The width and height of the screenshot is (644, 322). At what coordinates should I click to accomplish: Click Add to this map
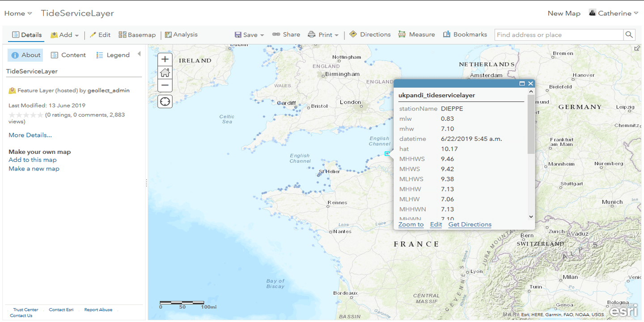pyautogui.click(x=33, y=160)
